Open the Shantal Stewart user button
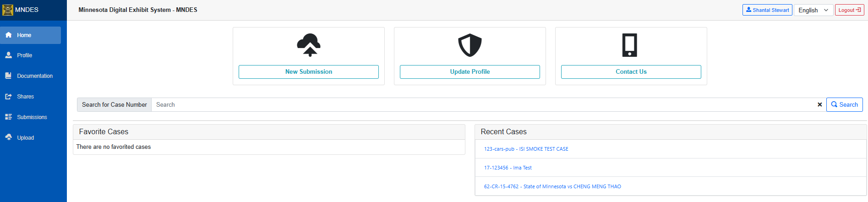868x202 pixels. tap(767, 10)
